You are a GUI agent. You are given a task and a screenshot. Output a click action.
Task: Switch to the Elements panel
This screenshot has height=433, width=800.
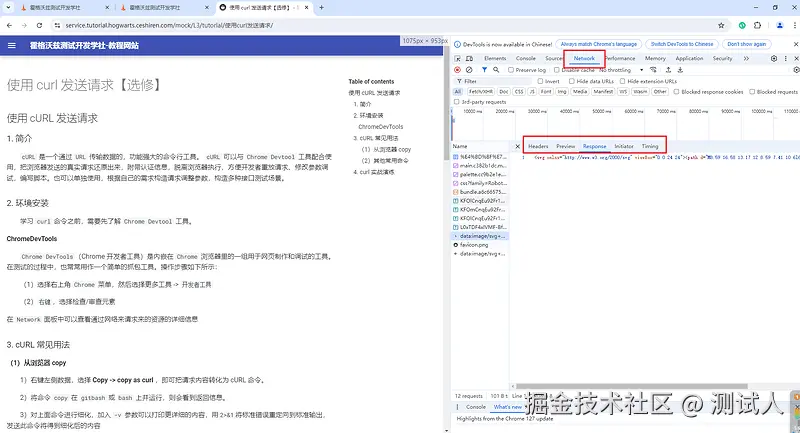(495, 59)
